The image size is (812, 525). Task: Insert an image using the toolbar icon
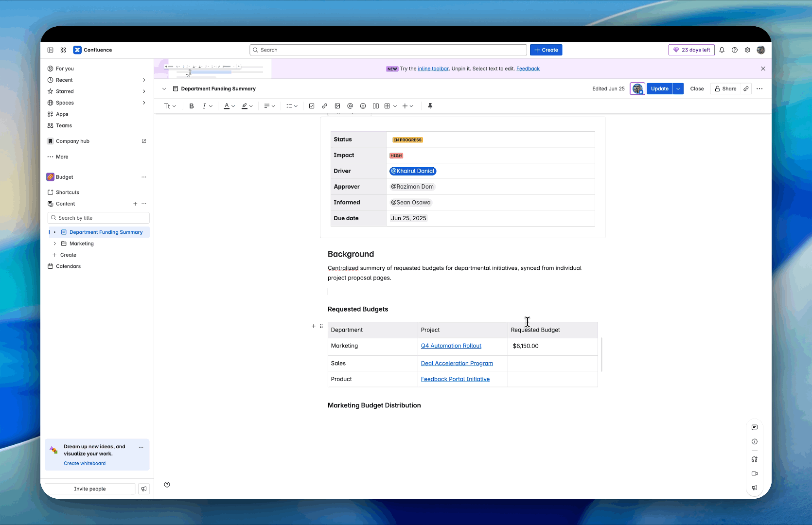point(337,106)
